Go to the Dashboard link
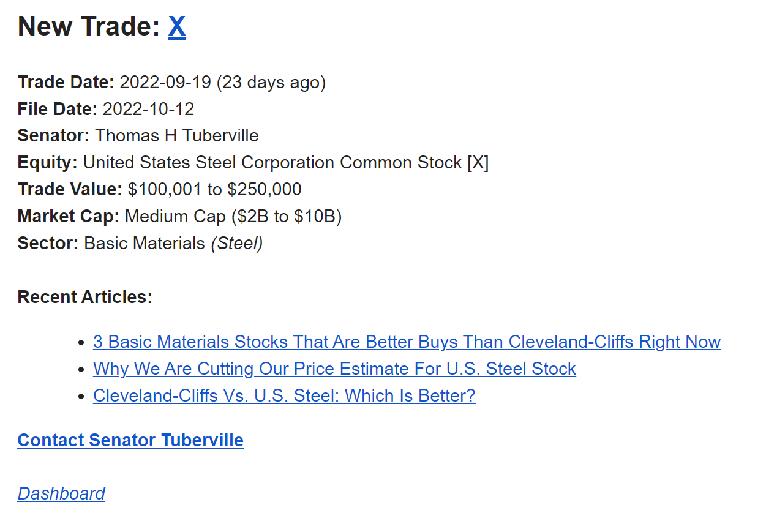The image size is (766, 532). click(x=61, y=493)
